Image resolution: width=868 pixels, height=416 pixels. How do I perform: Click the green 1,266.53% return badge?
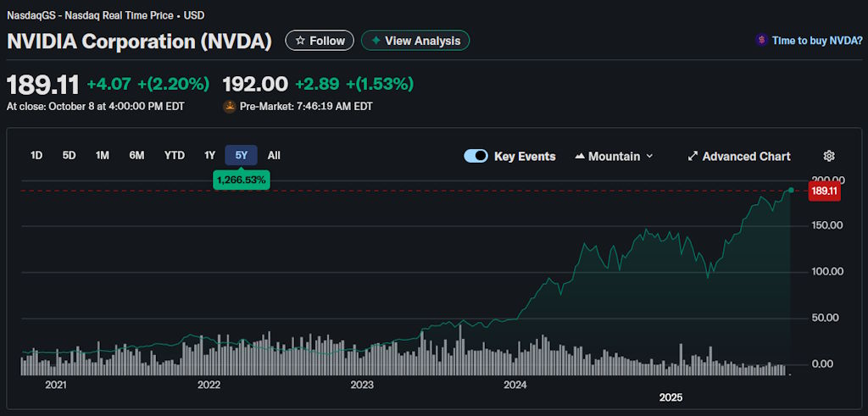242,180
